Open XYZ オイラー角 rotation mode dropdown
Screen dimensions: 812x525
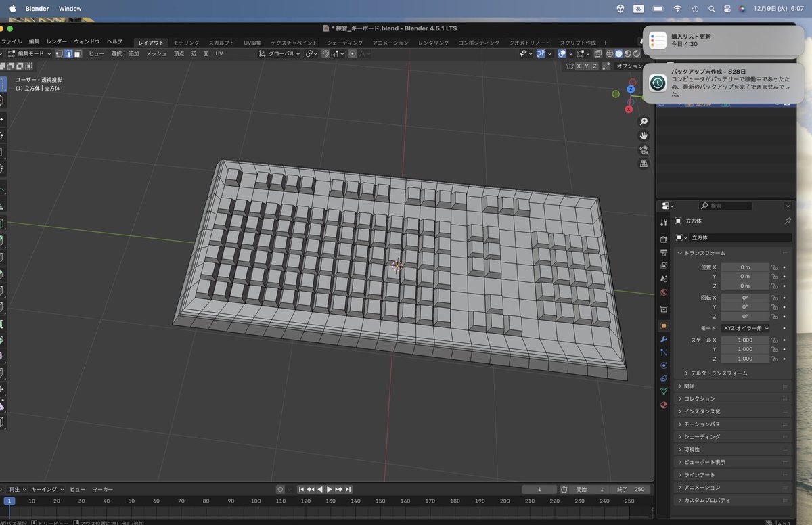[745, 328]
